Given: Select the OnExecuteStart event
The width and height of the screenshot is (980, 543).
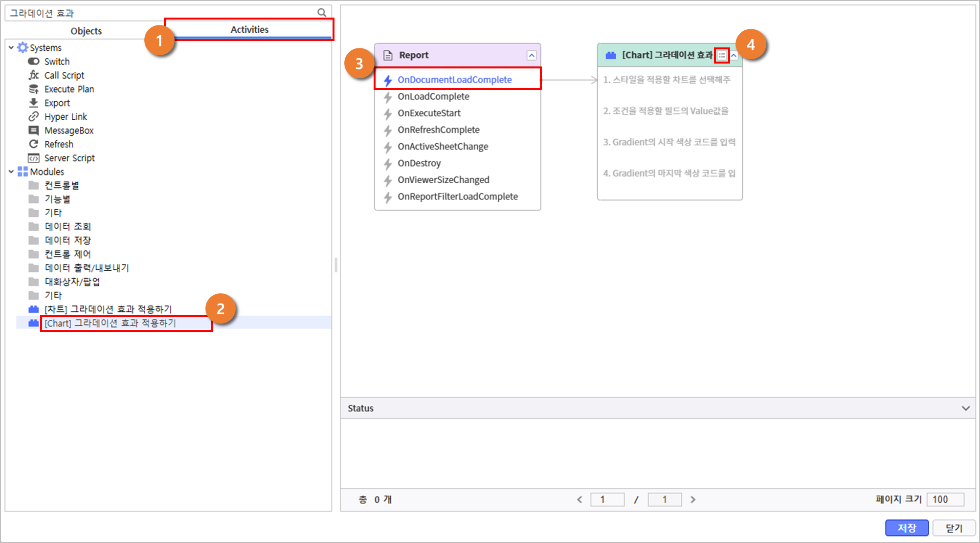Looking at the screenshot, I should [429, 113].
